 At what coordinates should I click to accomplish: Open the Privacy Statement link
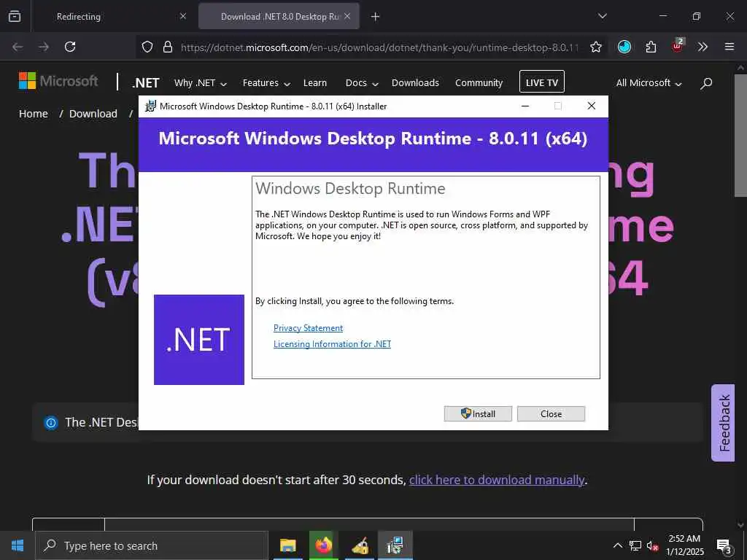(309, 328)
